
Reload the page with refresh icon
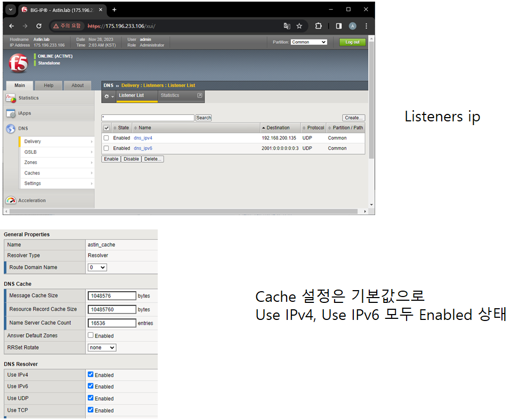[x=39, y=26]
